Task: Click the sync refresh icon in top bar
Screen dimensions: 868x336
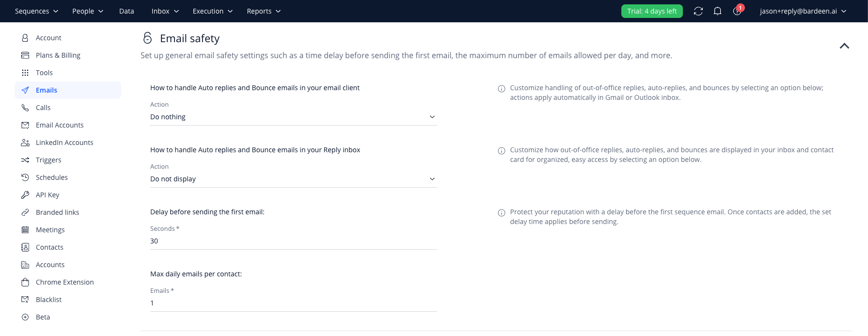Action: [x=698, y=11]
